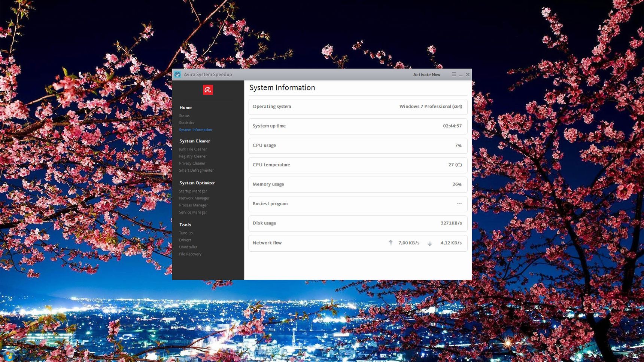Click the 27 (C) temperature value

pos(455,165)
